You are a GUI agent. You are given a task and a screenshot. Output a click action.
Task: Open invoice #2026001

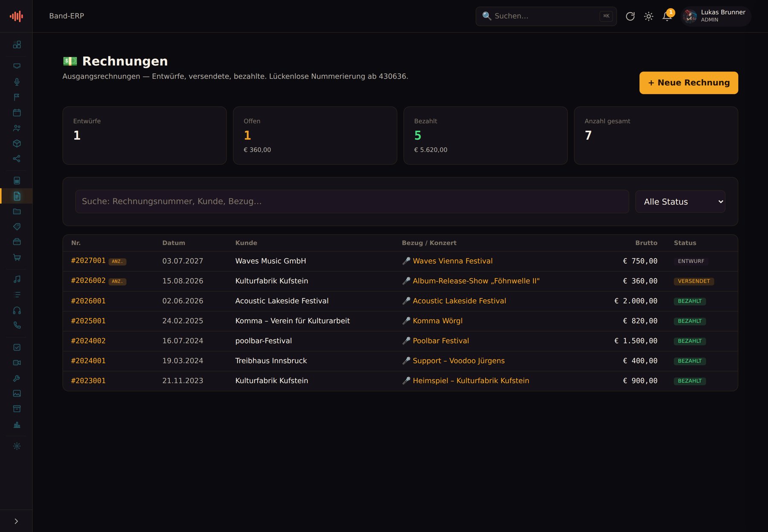[x=88, y=301]
